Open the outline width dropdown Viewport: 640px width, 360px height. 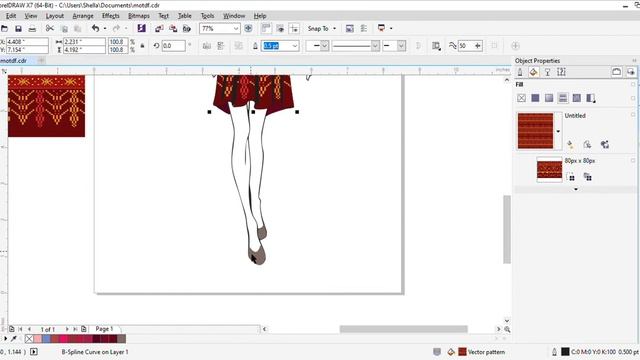(295, 46)
